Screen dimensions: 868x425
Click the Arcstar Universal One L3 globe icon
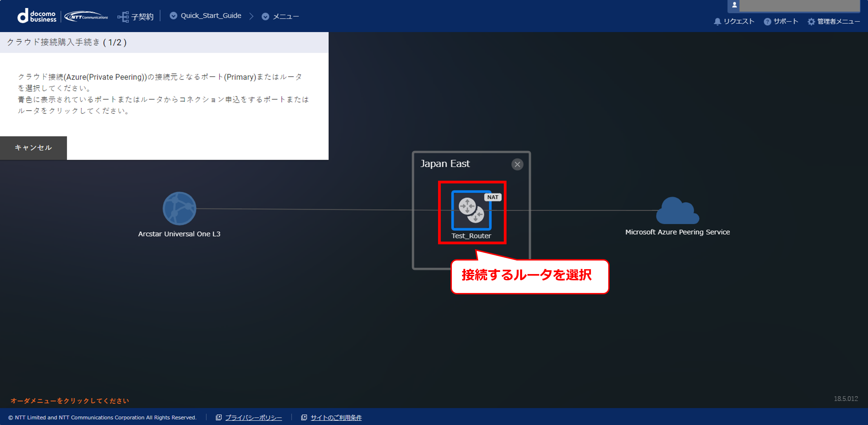179,209
